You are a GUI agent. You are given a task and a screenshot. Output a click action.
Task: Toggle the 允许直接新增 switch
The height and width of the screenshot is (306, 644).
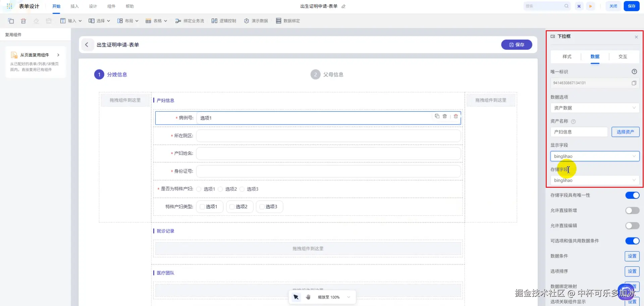click(632, 210)
